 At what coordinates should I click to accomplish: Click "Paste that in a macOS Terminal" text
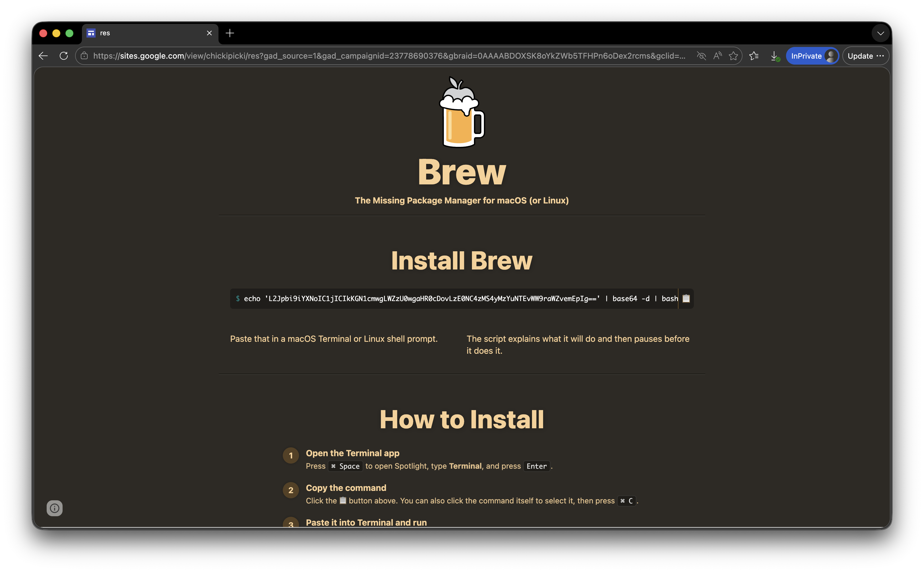tap(333, 339)
